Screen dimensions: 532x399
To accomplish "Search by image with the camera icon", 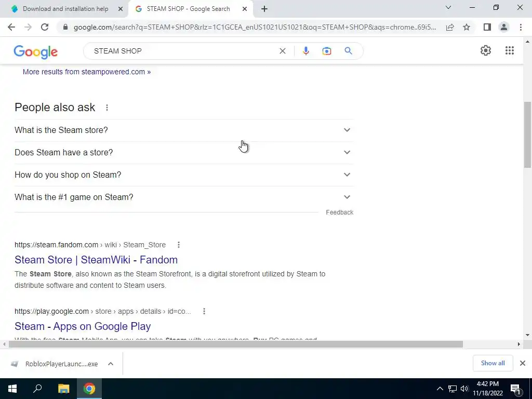I will [326, 51].
